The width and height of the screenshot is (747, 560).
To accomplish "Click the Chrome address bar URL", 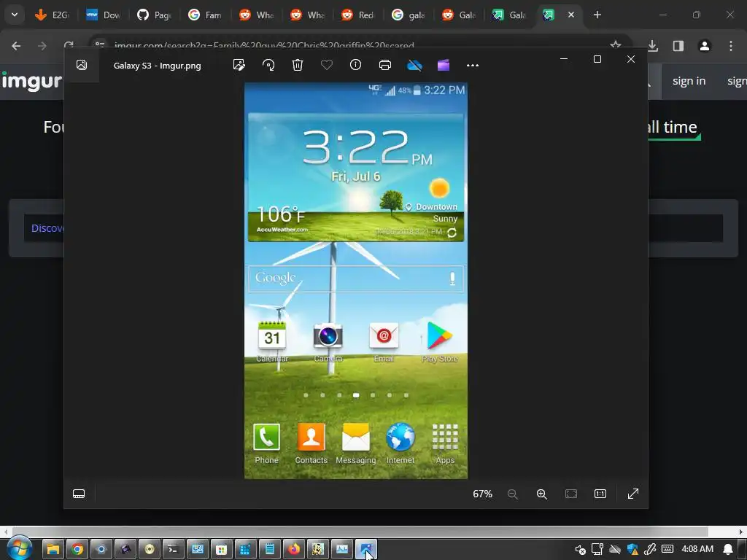I will click(264, 46).
